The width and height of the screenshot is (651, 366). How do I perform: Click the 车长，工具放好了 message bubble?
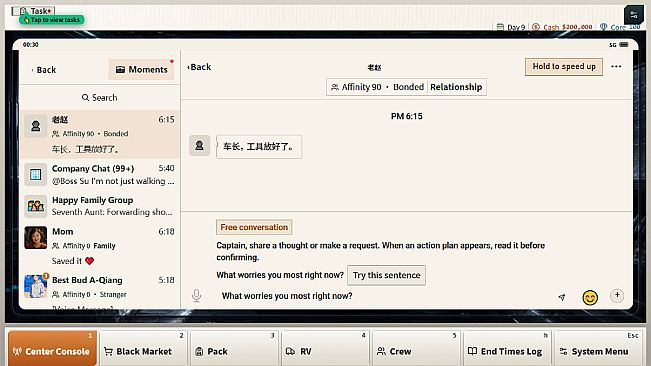tap(259, 146)
